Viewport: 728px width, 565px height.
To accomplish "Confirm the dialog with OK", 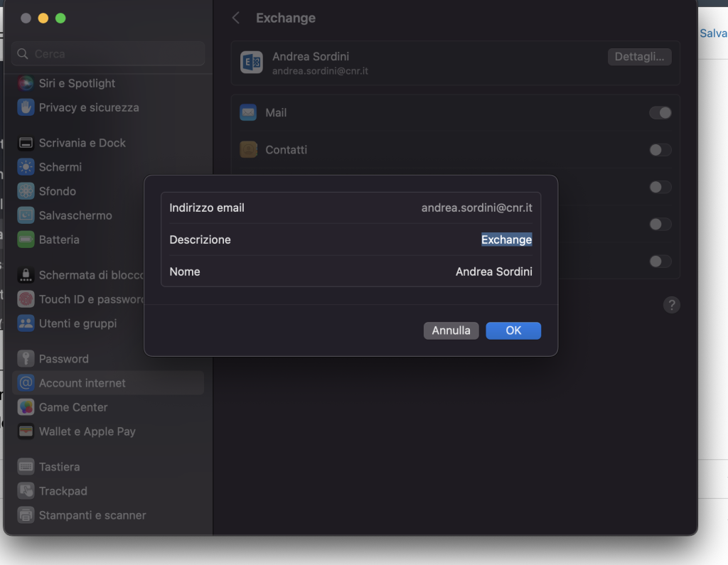I will 513,330.
